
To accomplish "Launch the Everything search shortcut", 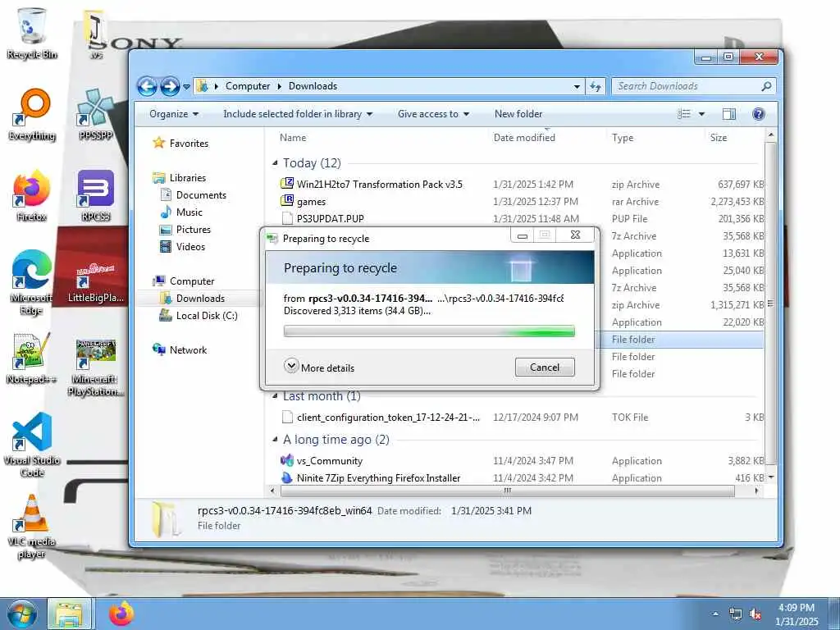I will [x=32, y=115].
